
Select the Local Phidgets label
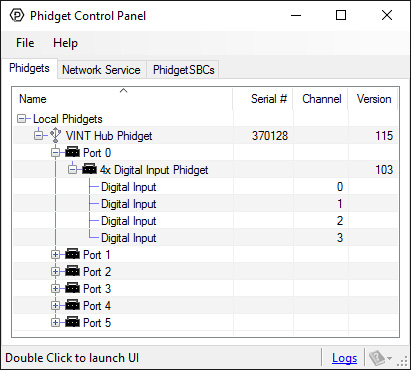(68, 119)
